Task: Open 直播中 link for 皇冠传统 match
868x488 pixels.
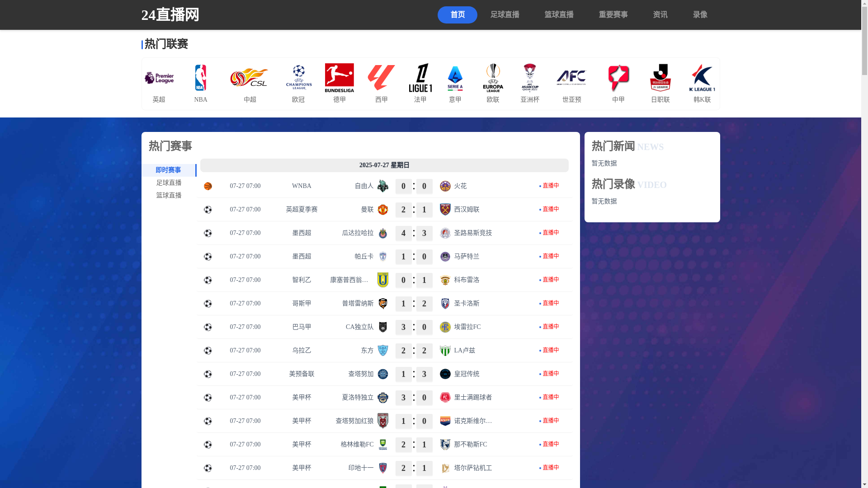Action: click(x=549, y=374)
